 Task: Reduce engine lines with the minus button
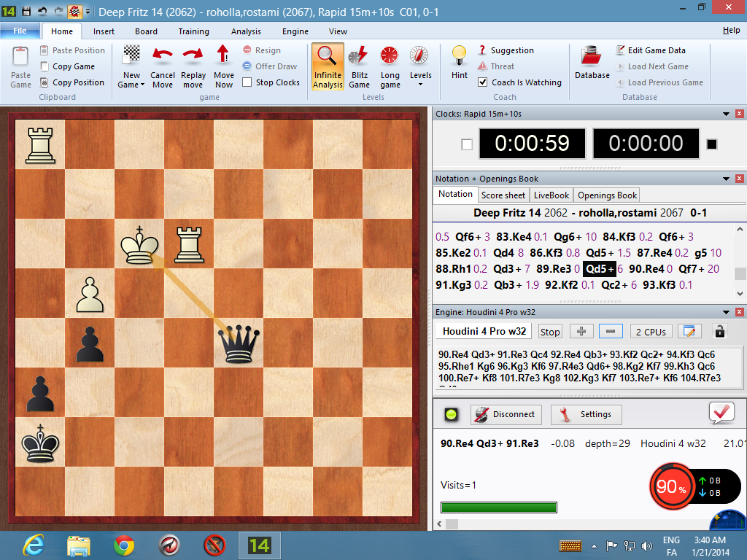click(x=611, y=332)
